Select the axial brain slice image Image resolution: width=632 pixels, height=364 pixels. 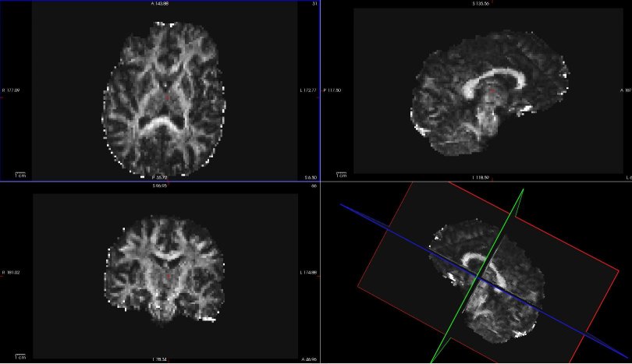165,99
